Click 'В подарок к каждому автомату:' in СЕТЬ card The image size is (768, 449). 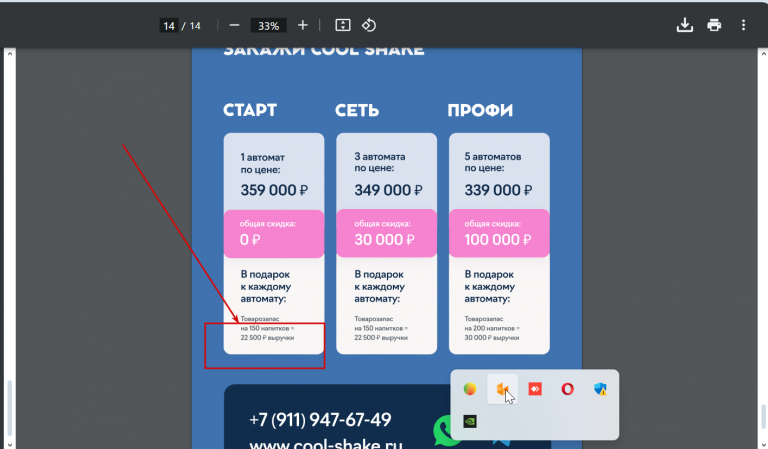(380, 286)
